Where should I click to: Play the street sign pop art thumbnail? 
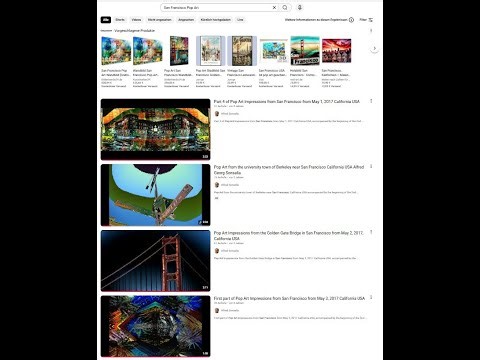pos(156,195)
